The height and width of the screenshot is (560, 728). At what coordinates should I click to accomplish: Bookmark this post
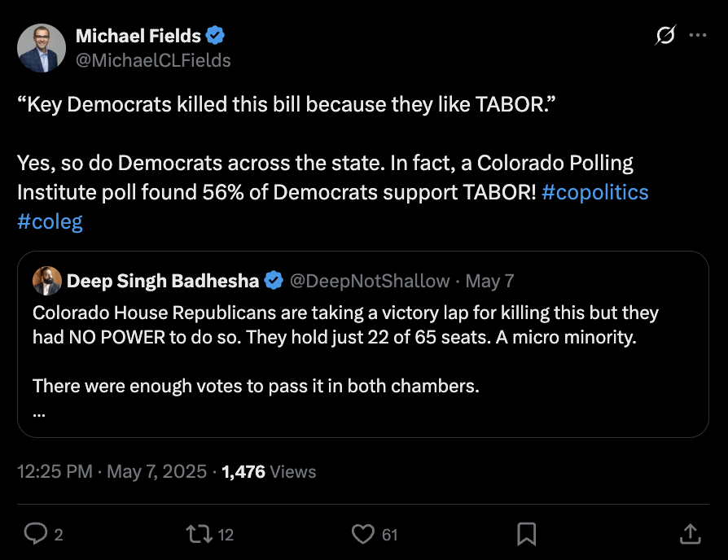526,534
